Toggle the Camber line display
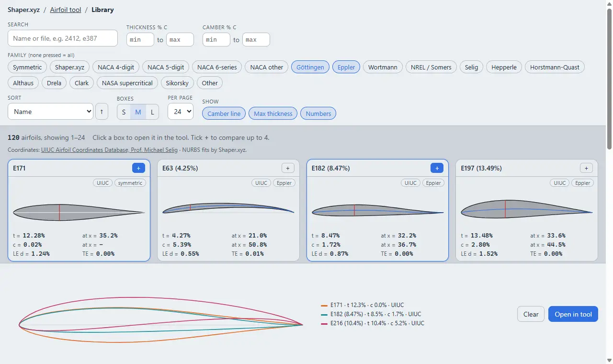 (x=224, y=114)
